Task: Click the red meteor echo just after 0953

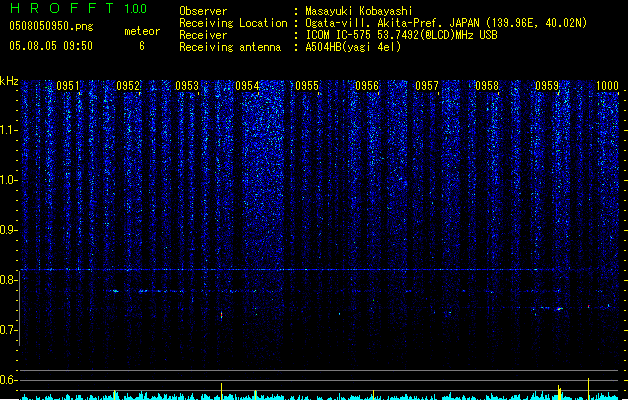Action: tap(221, 315)
